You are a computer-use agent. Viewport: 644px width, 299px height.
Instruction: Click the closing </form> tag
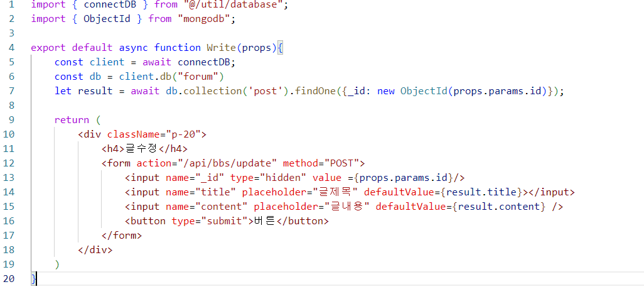[122, 236]
